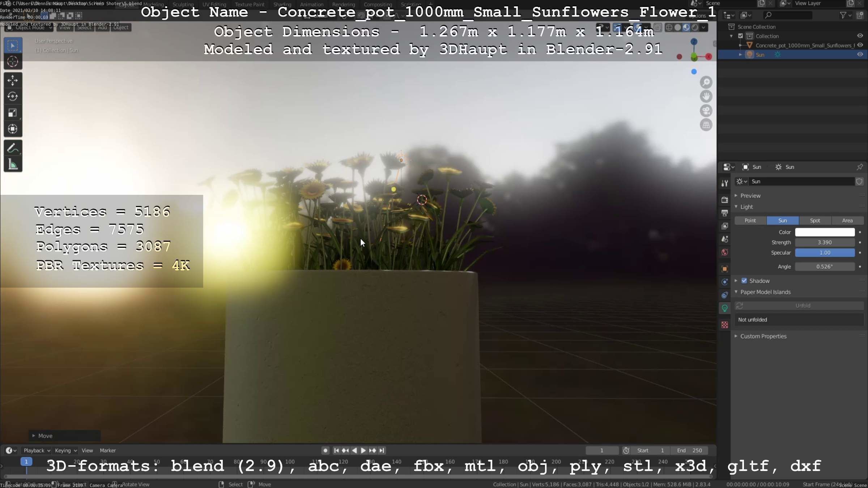Screen dimensions: 868x488
Task: Click Z axis on navigation gizmo
Action: pos(694,42)
